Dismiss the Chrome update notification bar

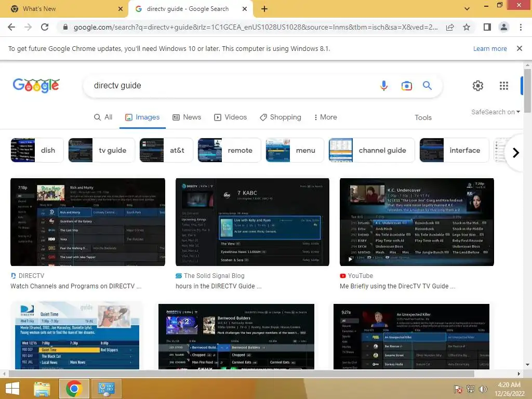(x=519, y=48)
